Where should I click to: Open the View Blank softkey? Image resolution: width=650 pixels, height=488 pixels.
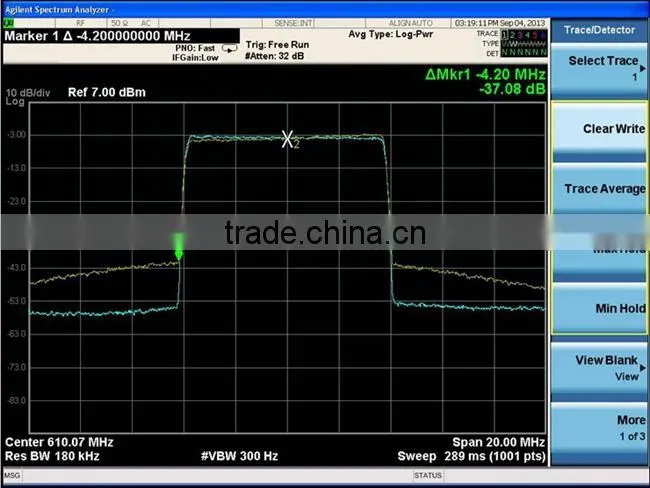[x=599, y=368]
